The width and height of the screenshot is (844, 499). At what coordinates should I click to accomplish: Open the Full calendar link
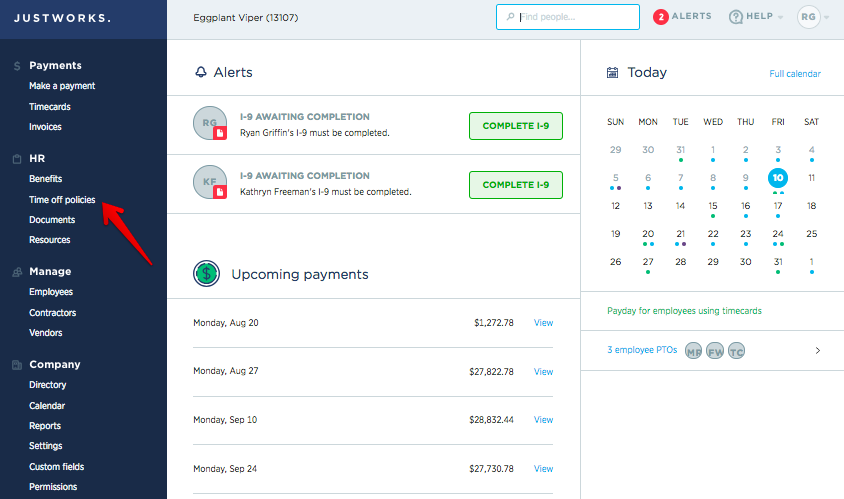click(x=794, y=74)
